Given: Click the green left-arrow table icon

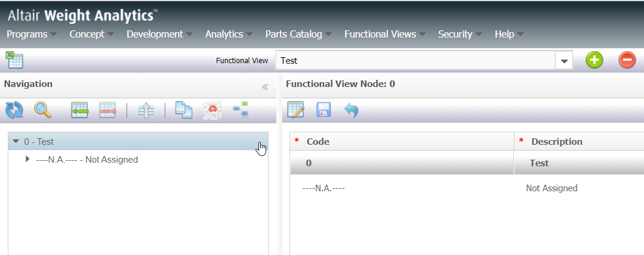Looking at the screenshot, I should (x=79, y=110).
